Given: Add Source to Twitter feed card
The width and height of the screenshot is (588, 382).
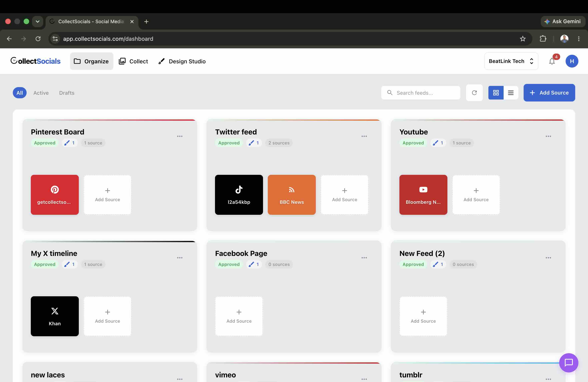Looking at the screenshot, I should pos(344,195).
